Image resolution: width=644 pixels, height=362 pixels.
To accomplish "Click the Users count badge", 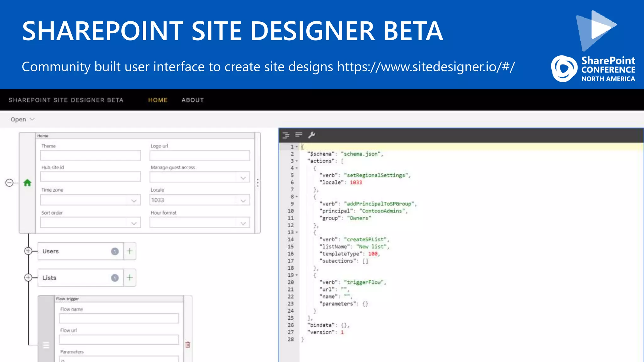I will (x=115, y=251).
